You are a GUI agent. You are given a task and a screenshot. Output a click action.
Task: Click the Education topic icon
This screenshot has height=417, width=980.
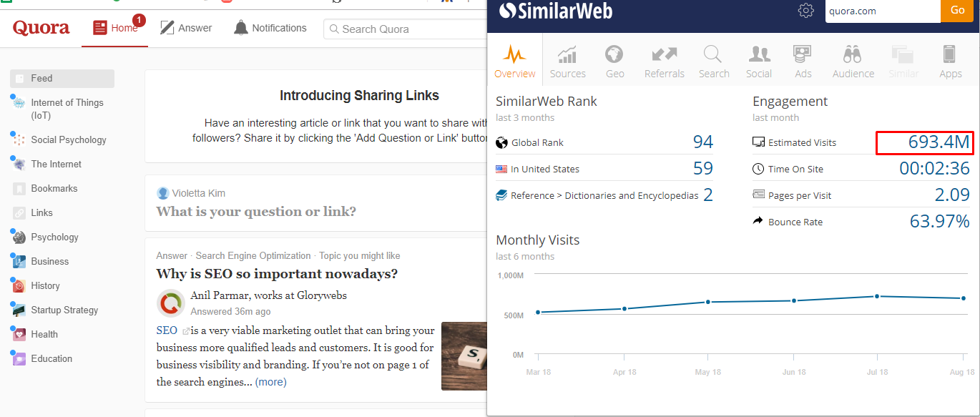tap(19, 359)
